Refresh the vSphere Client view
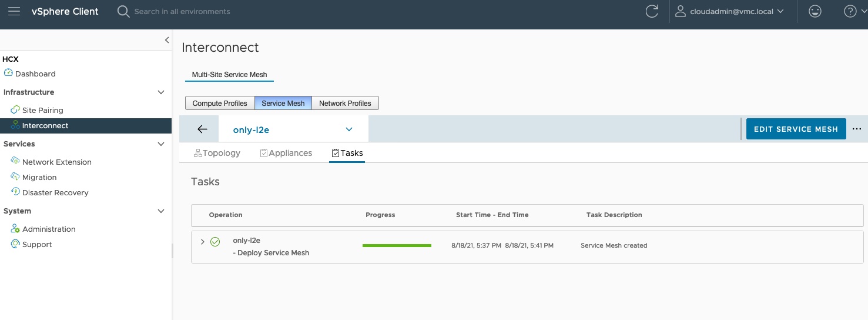This screenshot has width=868, height=320. coord(652,11)
